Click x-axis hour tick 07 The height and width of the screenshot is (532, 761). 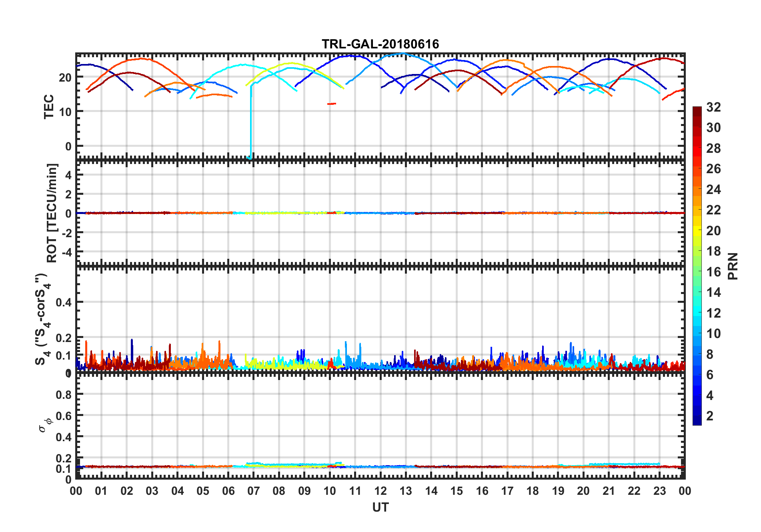254,491
